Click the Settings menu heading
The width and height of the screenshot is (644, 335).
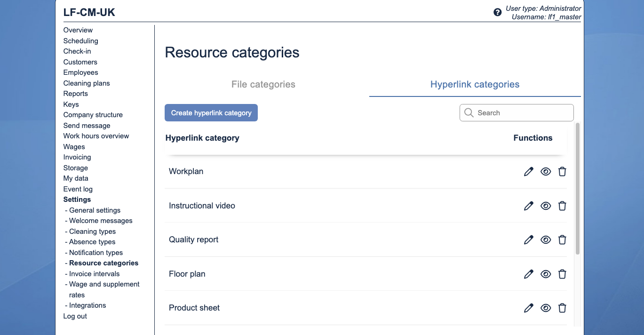coord(77,199)
